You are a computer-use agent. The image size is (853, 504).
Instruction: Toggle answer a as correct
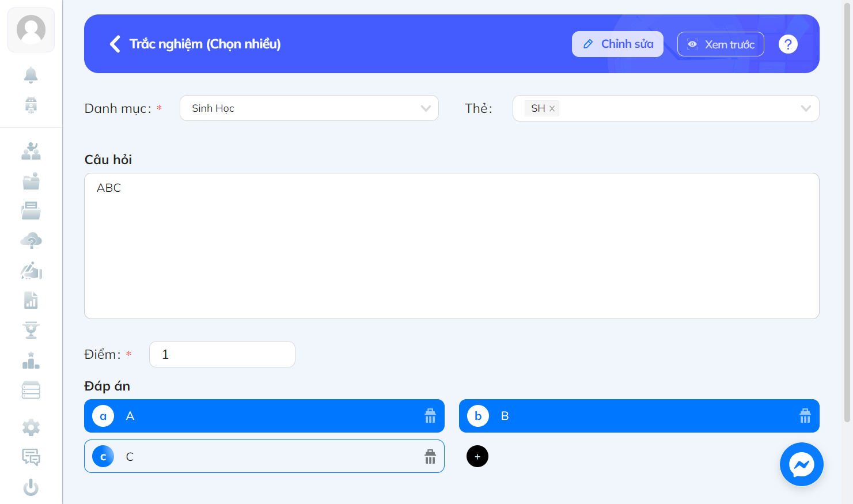(103, 416)
